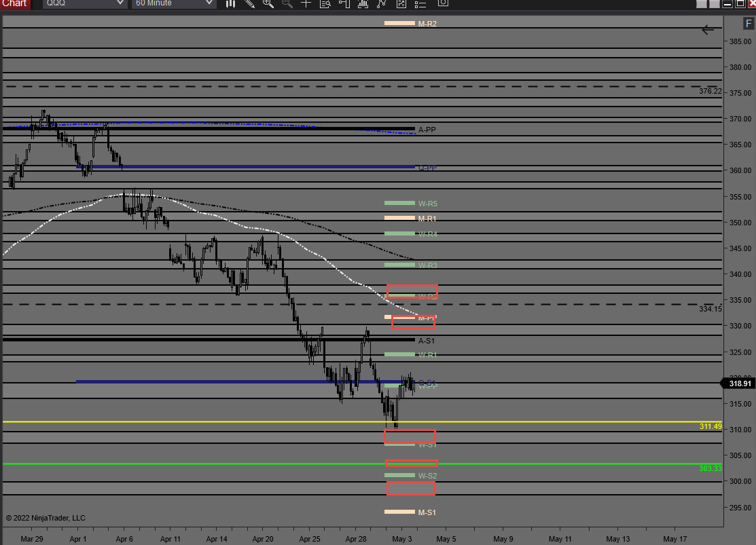Image resolution: width=756 pixels, height=545 pixels.
Task: Show the data box panel
Action: click(x=325, y=3)
